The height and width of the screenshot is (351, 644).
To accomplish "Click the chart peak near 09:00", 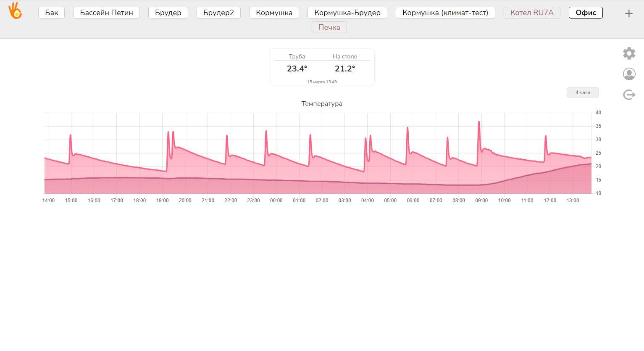I will 479,122.
